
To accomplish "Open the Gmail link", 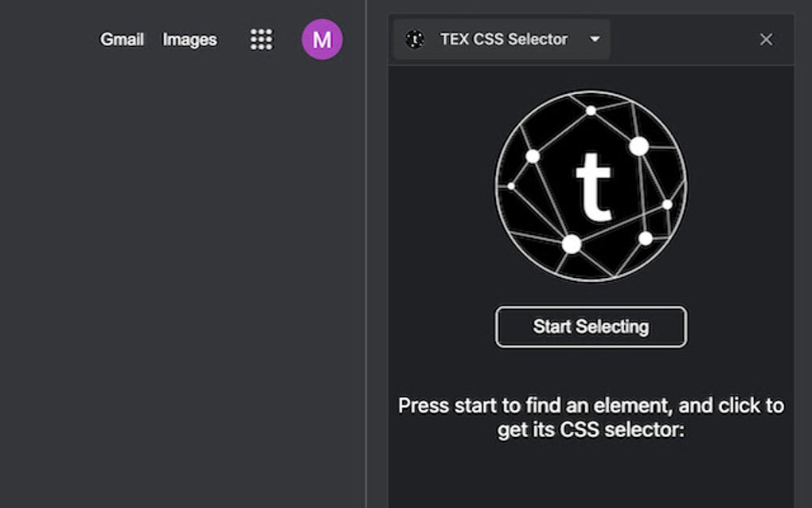I will (x=121, y=39).
